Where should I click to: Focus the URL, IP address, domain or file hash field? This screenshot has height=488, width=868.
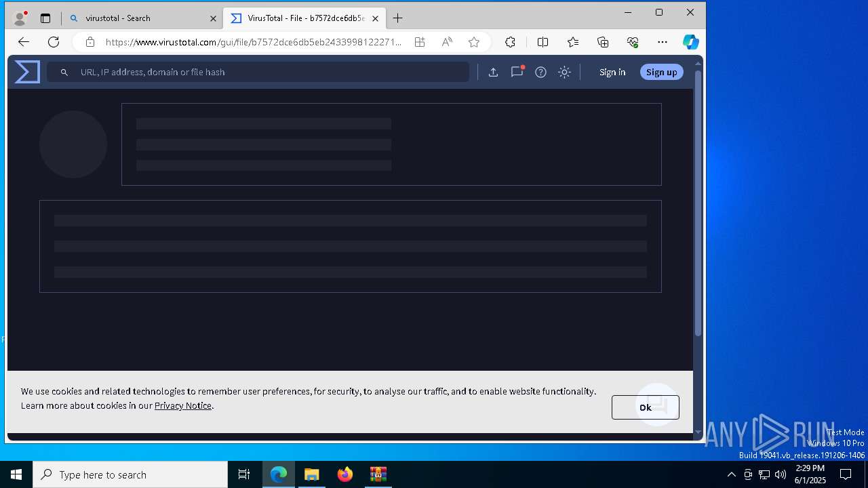[258, 72]
